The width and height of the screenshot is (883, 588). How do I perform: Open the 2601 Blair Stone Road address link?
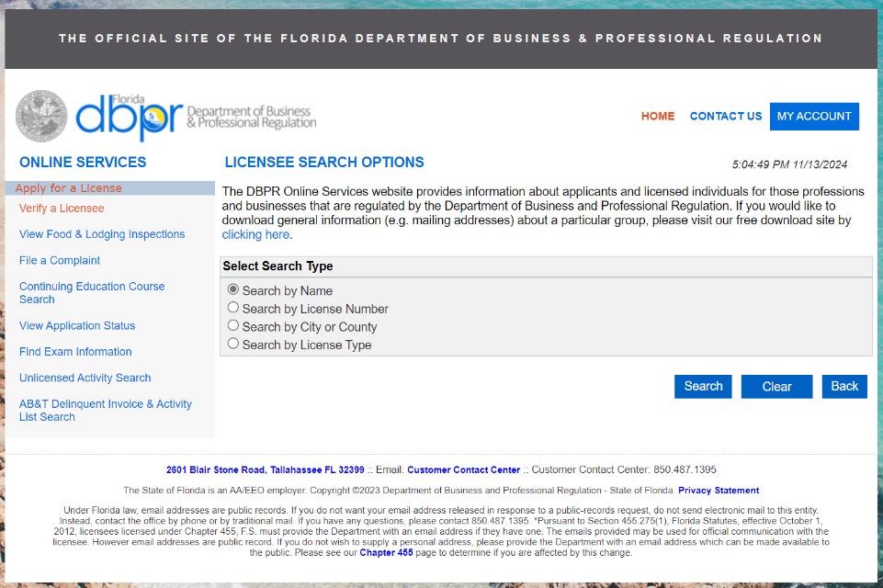266,469
